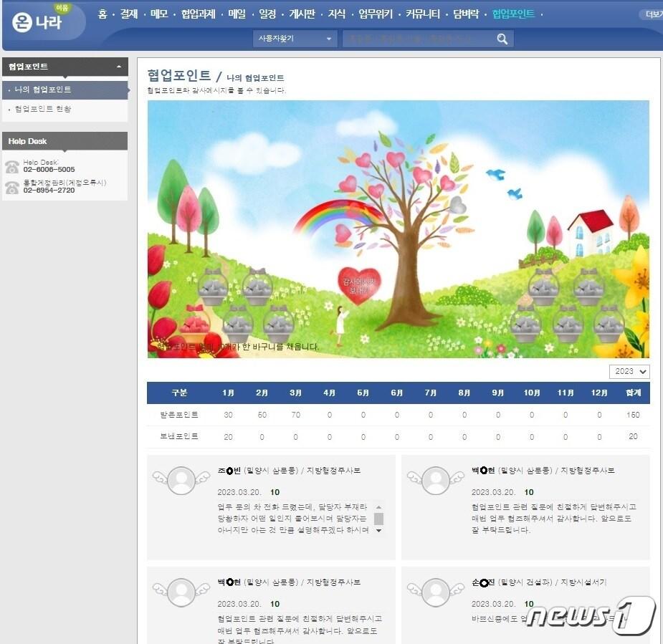Click the 온나라 logo
The height and width of the screenshot is (644, 663).
(38, 21)
